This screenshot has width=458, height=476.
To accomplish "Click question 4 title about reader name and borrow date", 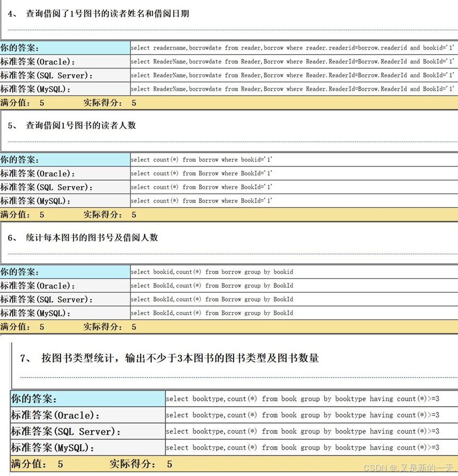I will (x=107, y=14).
